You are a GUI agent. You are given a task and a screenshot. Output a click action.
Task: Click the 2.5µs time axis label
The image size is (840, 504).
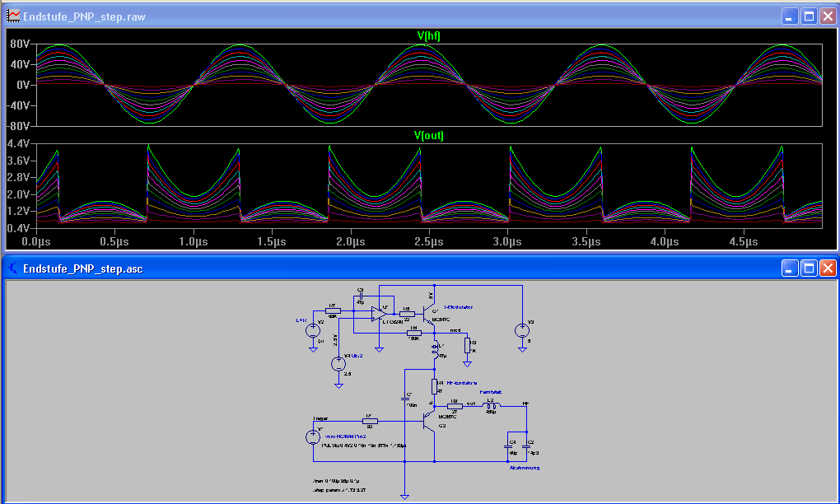click(428, 241)
